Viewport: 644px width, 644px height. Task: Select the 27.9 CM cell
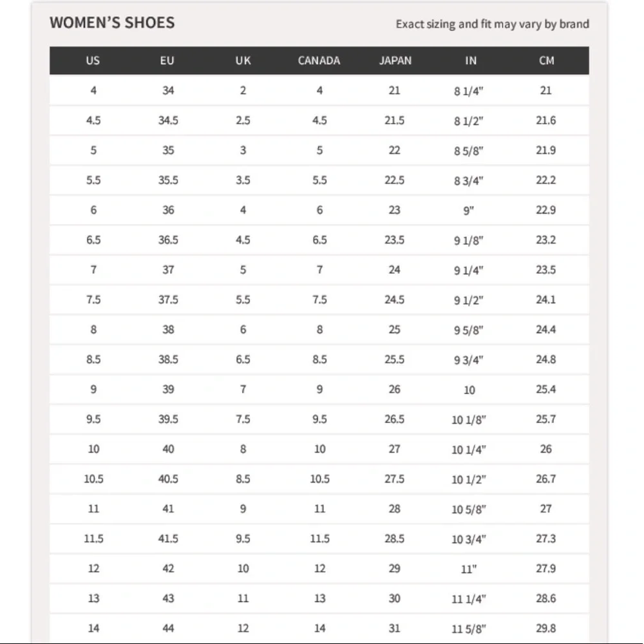tap(546, 569)
